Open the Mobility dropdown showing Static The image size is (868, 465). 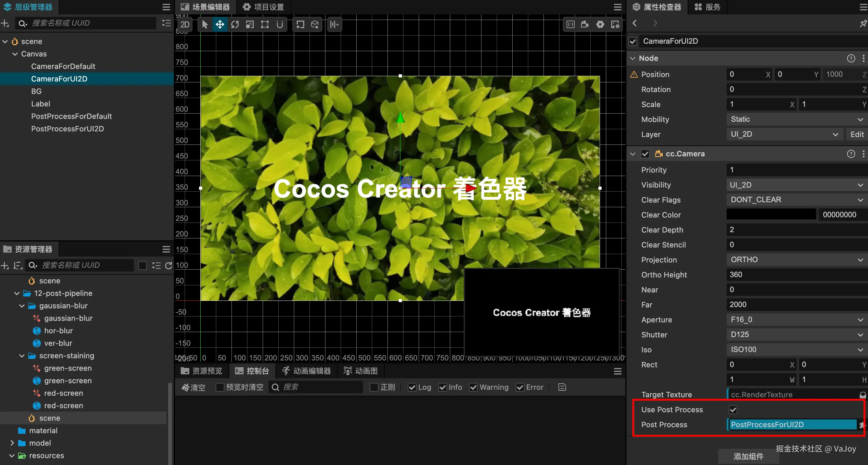coord(797,119)
